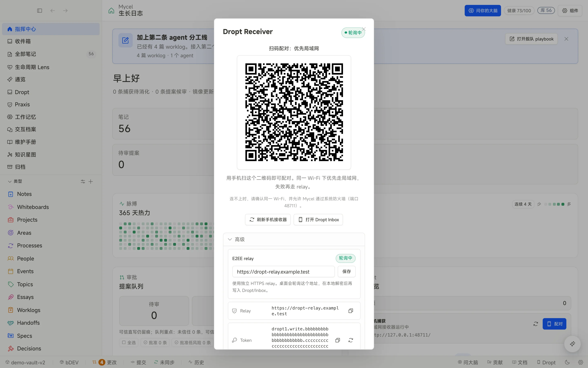
Task: Select People type
Action: point(51,258)
